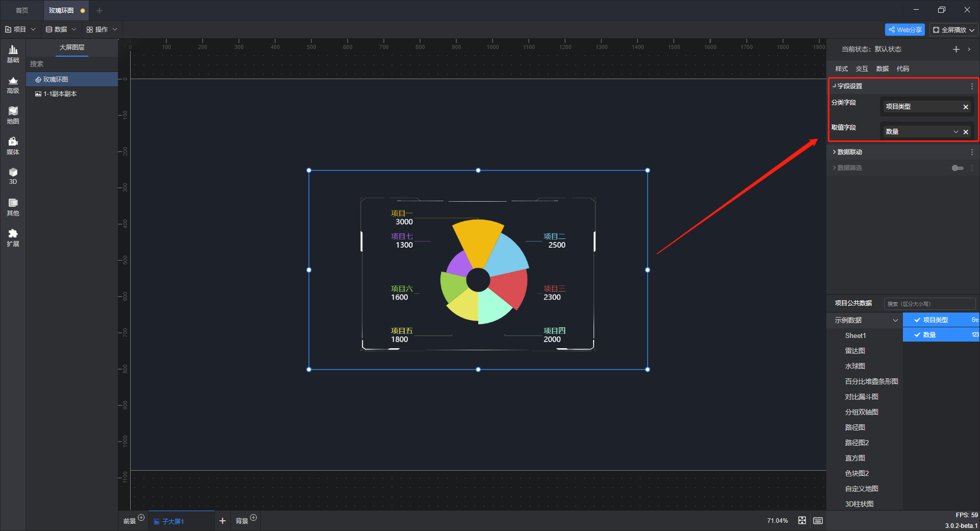
Task: Add a new sub-screen with plus icon
Action: coord(223,521)
